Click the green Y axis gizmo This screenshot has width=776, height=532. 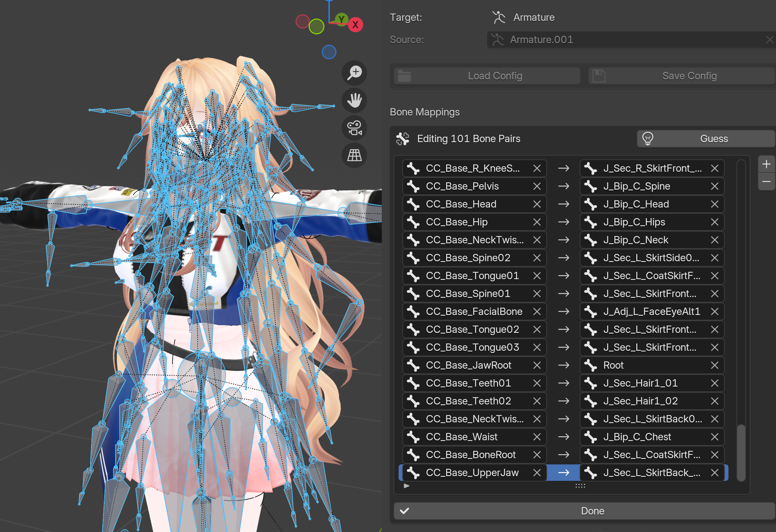341,19
